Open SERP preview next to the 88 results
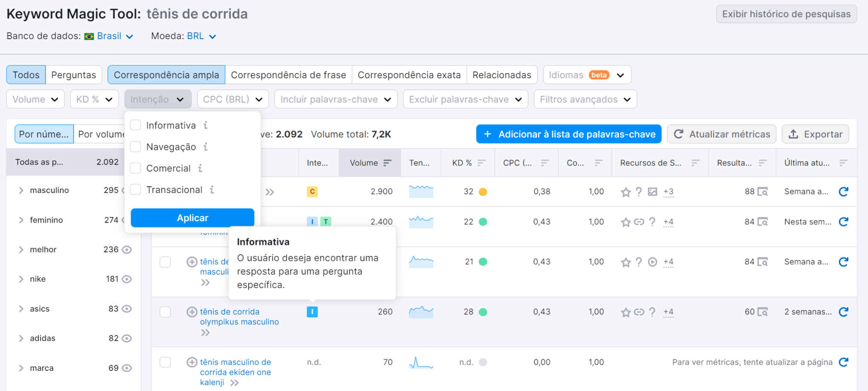 763,192
